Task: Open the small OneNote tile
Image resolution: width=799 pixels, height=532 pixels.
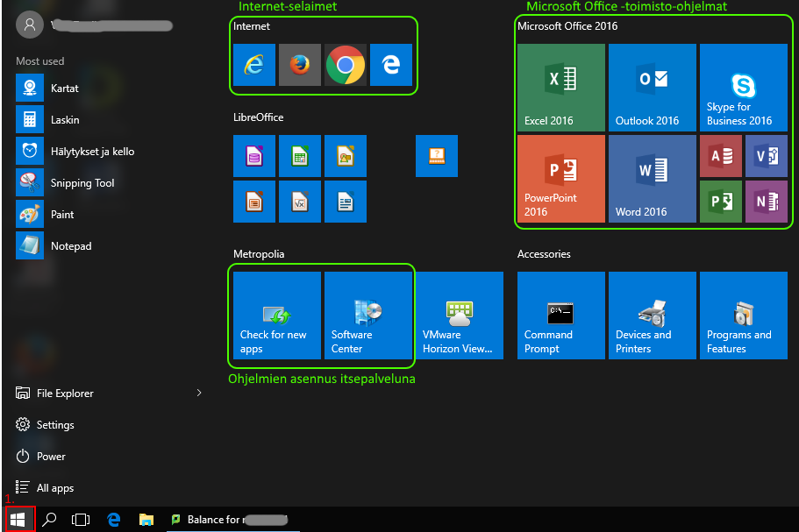Action: 767,202
